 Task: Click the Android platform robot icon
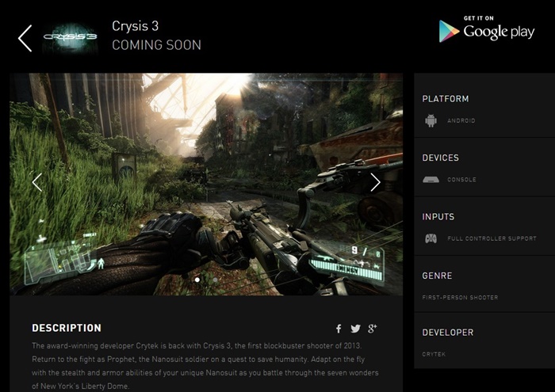(431, 120)
